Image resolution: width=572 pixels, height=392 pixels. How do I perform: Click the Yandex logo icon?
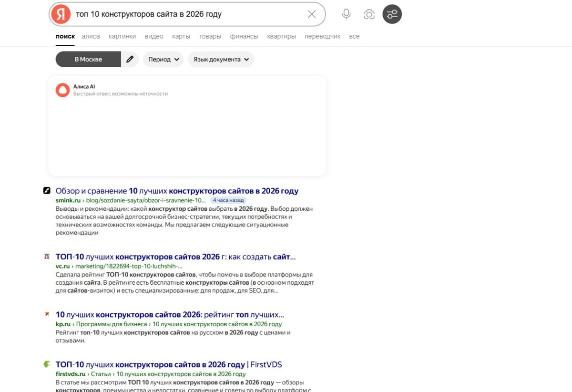[x=61, y=14]
